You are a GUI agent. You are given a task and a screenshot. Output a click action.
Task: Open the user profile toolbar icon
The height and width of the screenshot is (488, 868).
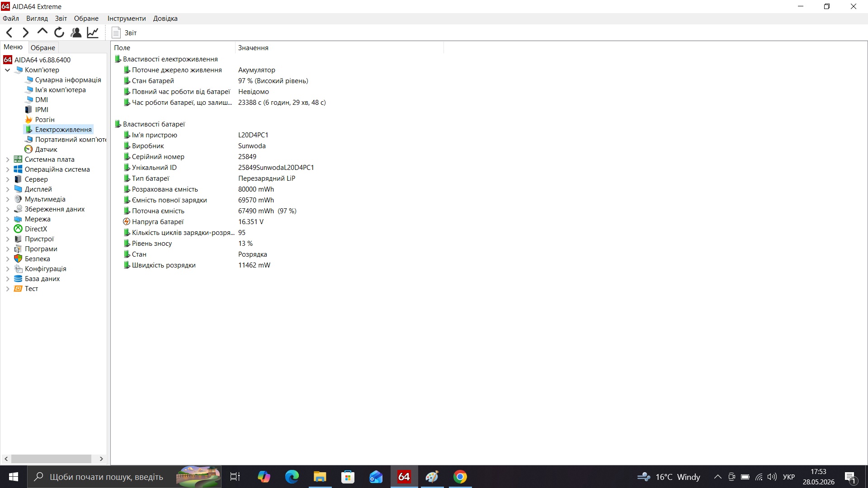pos(76,33)
